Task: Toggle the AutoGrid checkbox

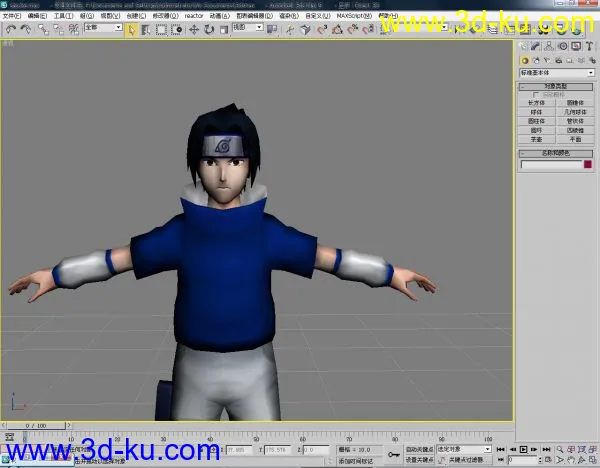Action: click(535, 95)
